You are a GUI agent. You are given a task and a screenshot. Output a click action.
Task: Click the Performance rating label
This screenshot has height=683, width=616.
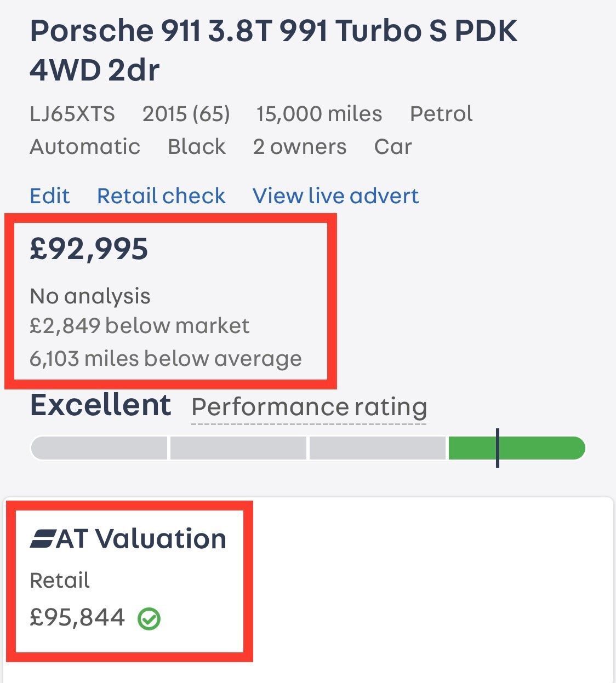309,407
